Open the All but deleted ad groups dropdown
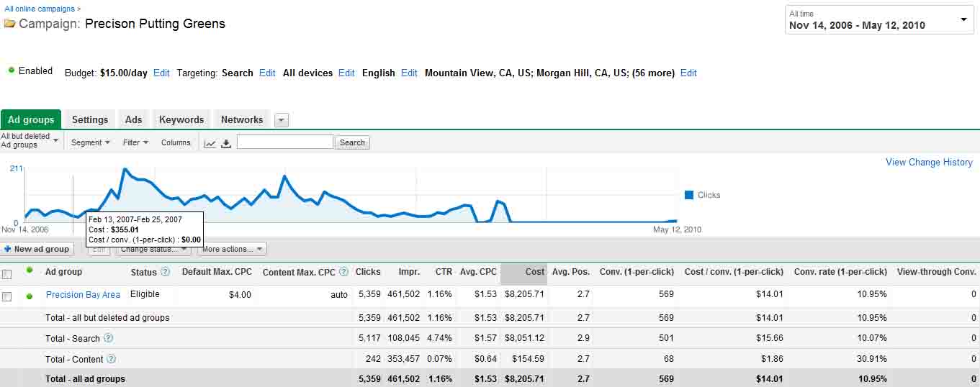Screen dimensions: 980x387 pyautogui.click(x=30, y=140)
